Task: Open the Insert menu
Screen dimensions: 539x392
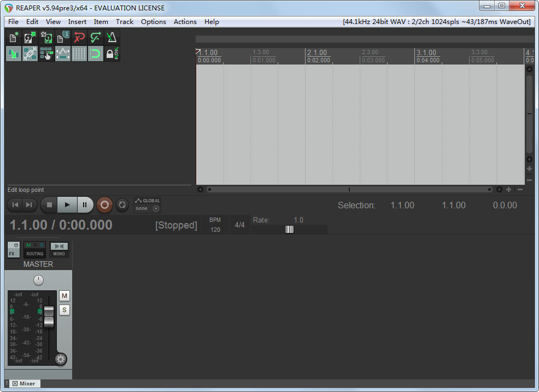Action: pyautogui.click(x=77, y=22)
